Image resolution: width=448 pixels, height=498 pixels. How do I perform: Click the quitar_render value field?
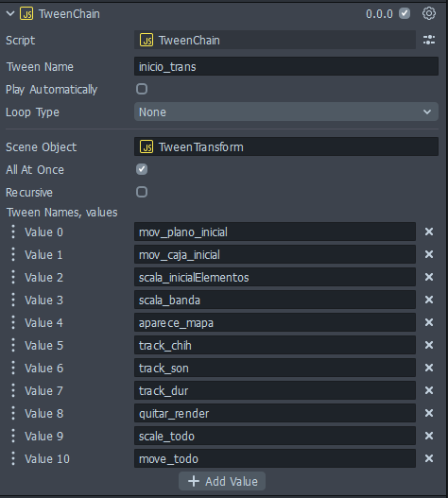click(275, 413)
